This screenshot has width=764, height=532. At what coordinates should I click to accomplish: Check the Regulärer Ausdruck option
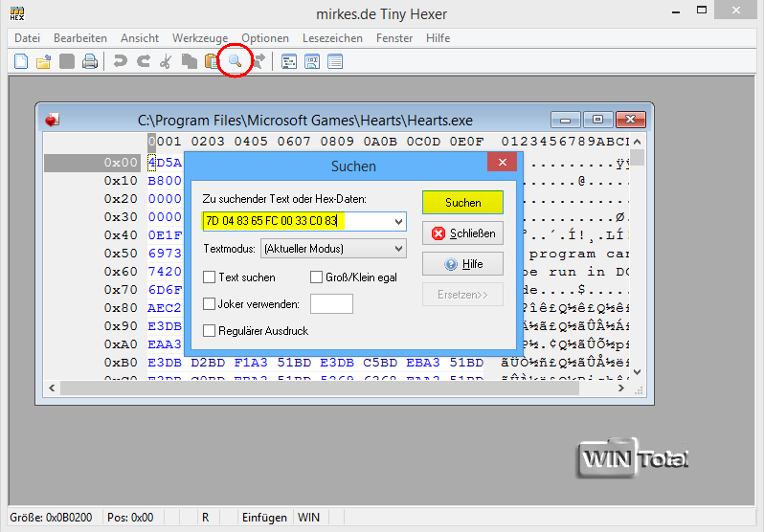[209, 331]
